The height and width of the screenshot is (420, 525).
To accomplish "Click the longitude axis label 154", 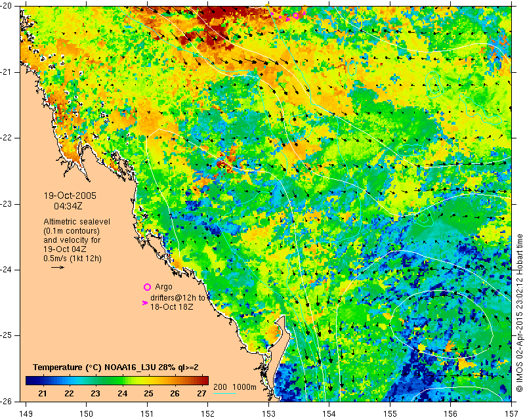I will click(329, 414).
